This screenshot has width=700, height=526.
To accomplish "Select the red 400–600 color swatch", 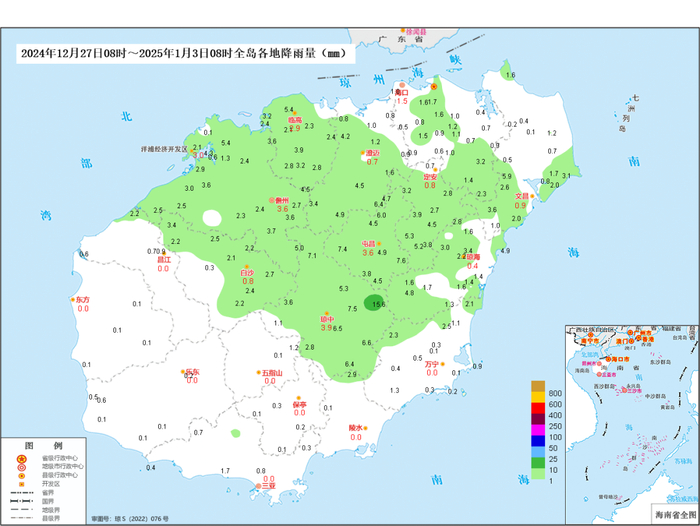I will [538, 408].
